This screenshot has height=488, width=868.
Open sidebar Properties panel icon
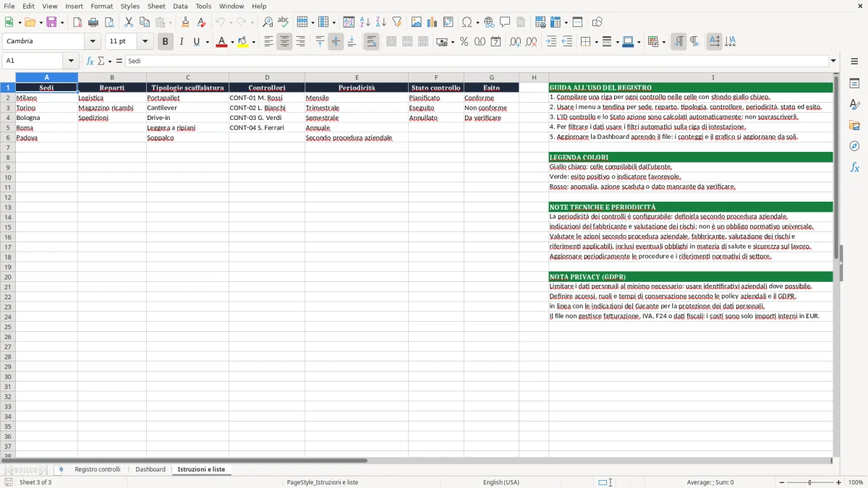(854, 83)
